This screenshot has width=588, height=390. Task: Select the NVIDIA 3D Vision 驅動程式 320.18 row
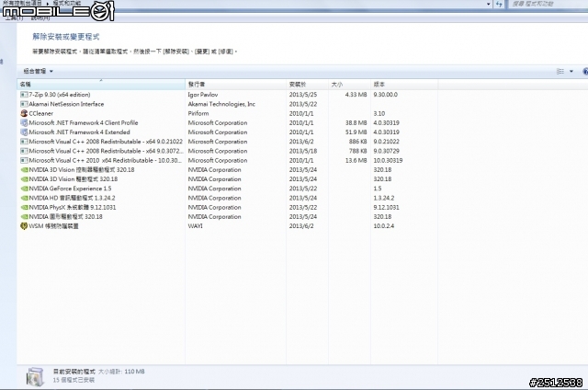pyautogui.click(x=228, y=179)
